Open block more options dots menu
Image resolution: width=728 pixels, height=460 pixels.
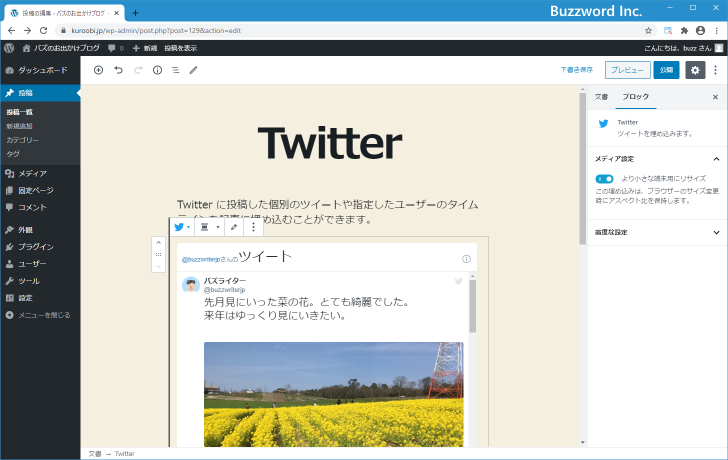(x=253, y=227)
